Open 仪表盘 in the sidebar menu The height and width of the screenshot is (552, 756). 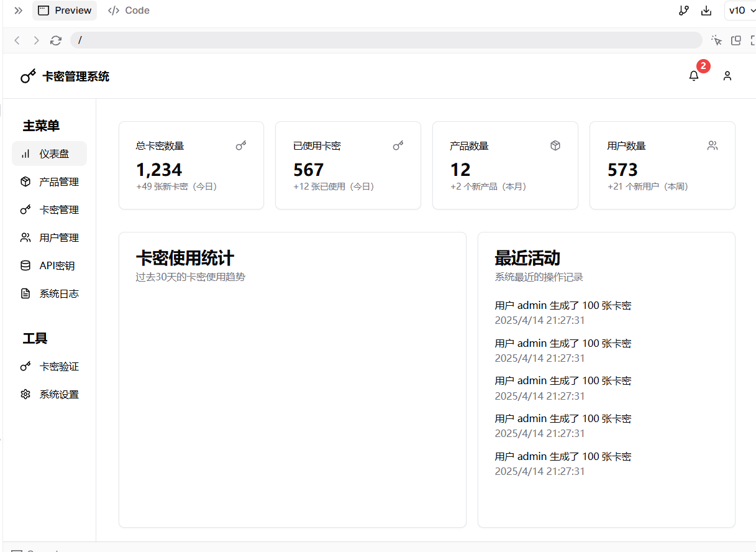coord(49,154)
